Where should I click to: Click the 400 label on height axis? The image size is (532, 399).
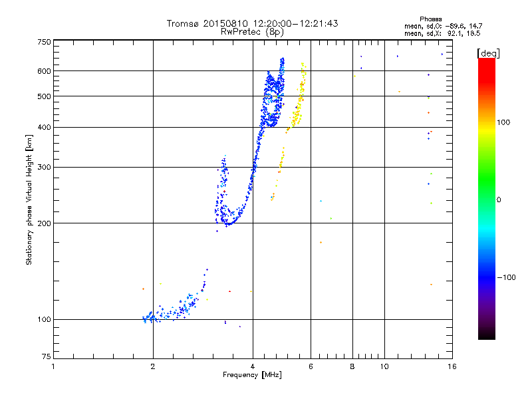tap(44, 128)
